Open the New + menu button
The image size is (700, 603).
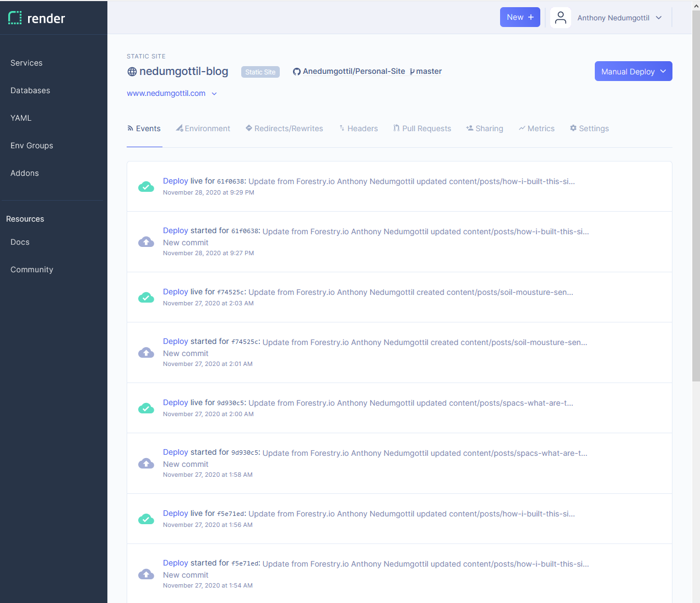(x=520, y=17)
